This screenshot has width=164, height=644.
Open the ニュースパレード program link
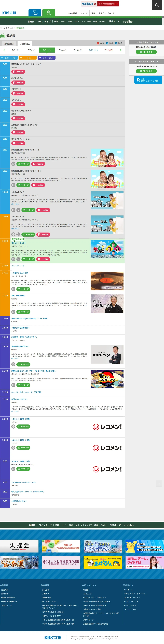tap(18, 266)
